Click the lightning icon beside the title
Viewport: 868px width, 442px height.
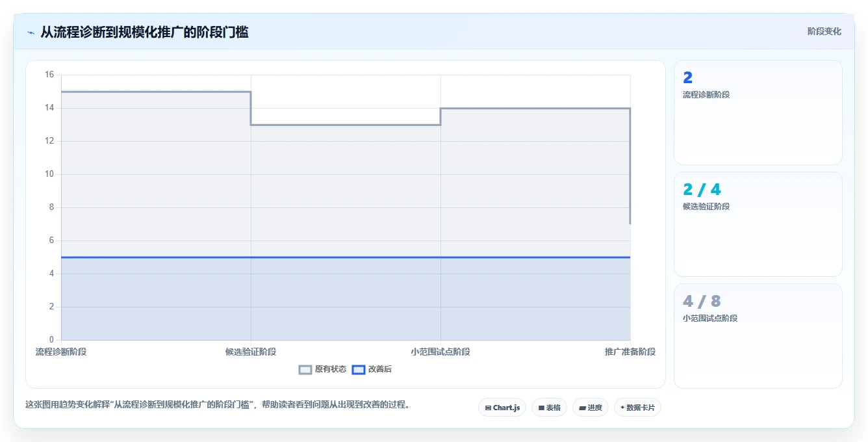coord(31,32)
